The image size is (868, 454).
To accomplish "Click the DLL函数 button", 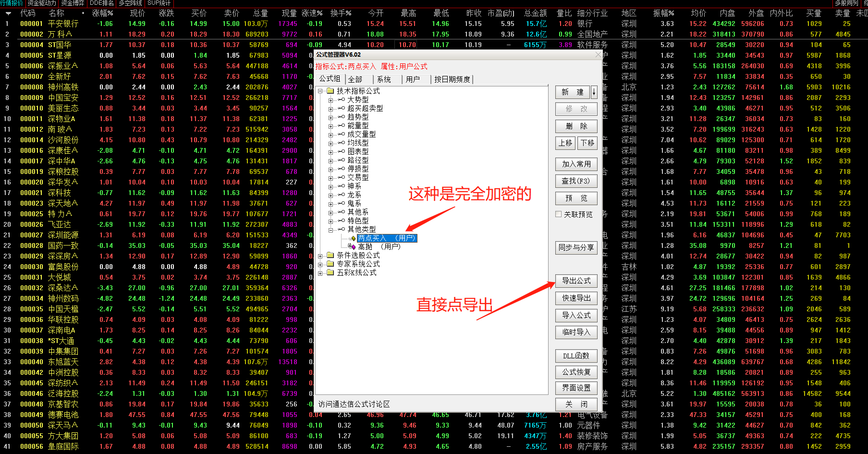I will 576,356.
